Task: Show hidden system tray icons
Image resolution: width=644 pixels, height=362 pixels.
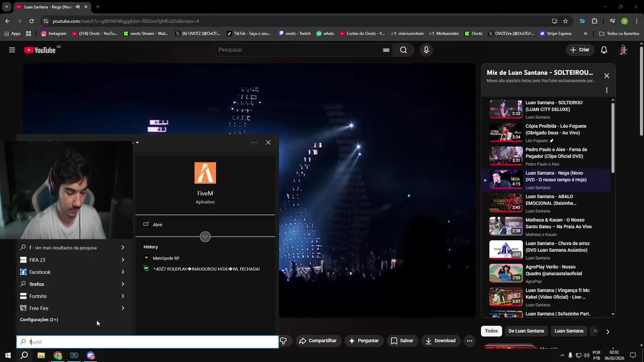Action: (x=562, y=355)
